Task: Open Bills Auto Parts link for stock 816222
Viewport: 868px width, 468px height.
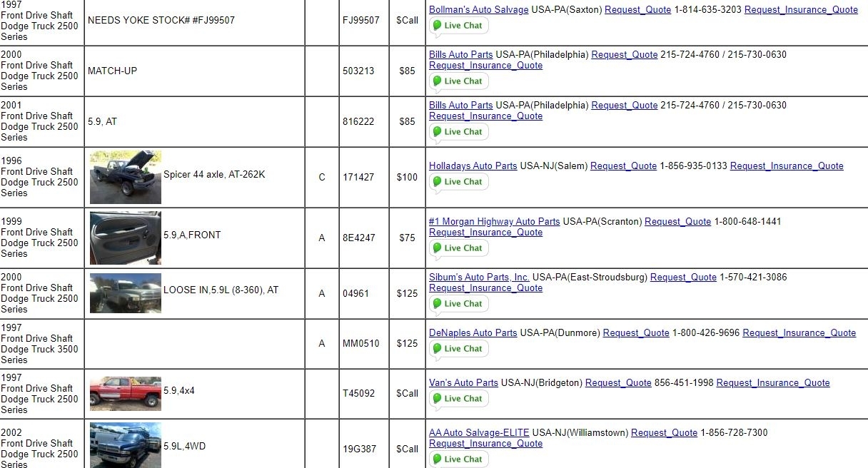Action: coord(460,106)
